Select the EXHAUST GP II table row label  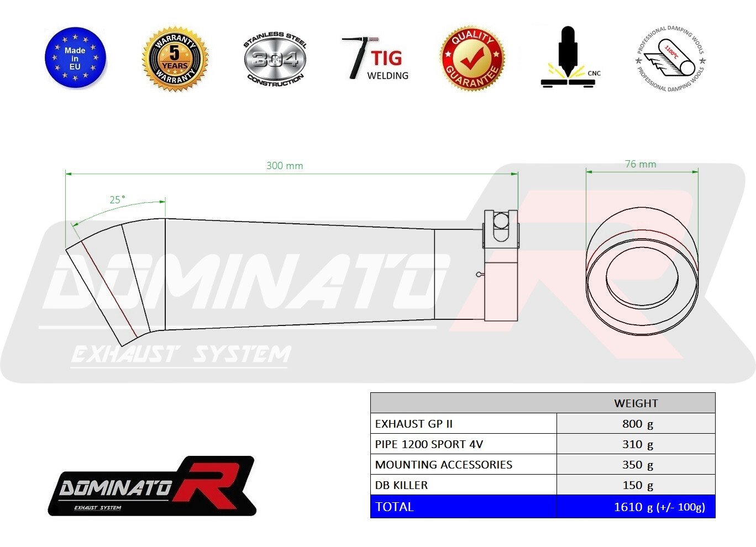tap(414, 424)
